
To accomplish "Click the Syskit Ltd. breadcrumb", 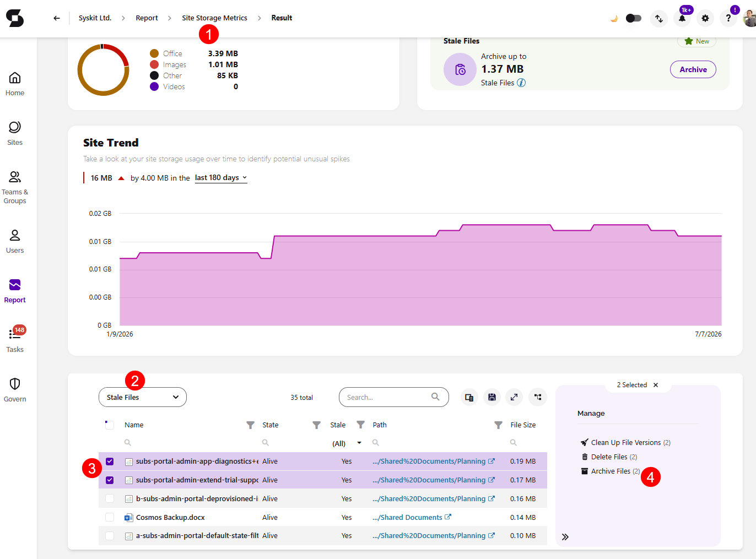I will (95, 18).
